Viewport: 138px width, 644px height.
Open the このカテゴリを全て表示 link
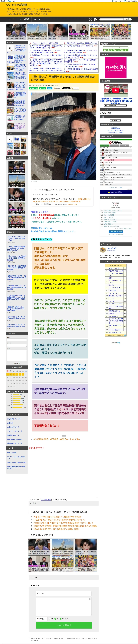coord(116,187)
